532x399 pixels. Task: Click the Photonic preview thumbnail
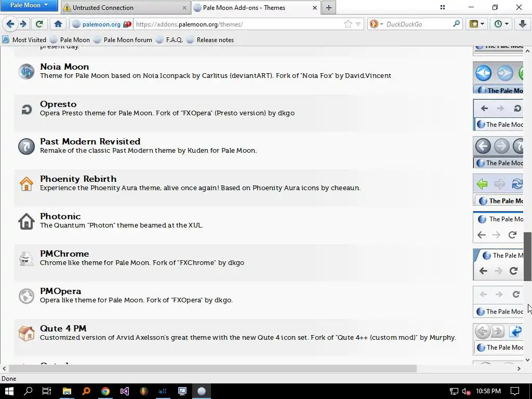tap(498, 227)
